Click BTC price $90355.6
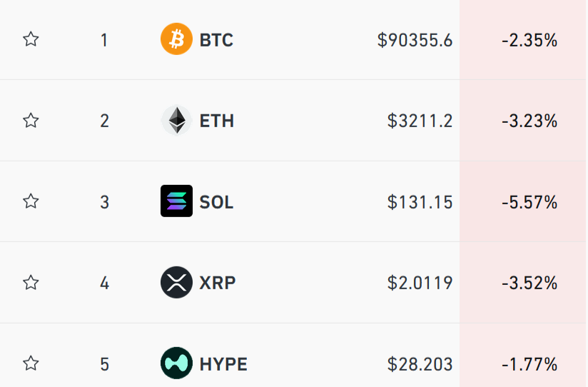Screen dimensions: 588x387 tap(415, 40)
